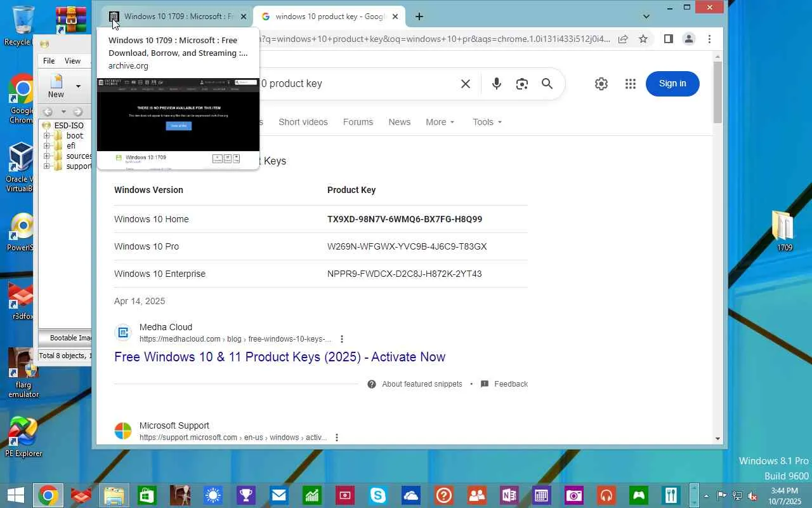Select the Windows 10 Pro product key

click(x=407, y=246)
